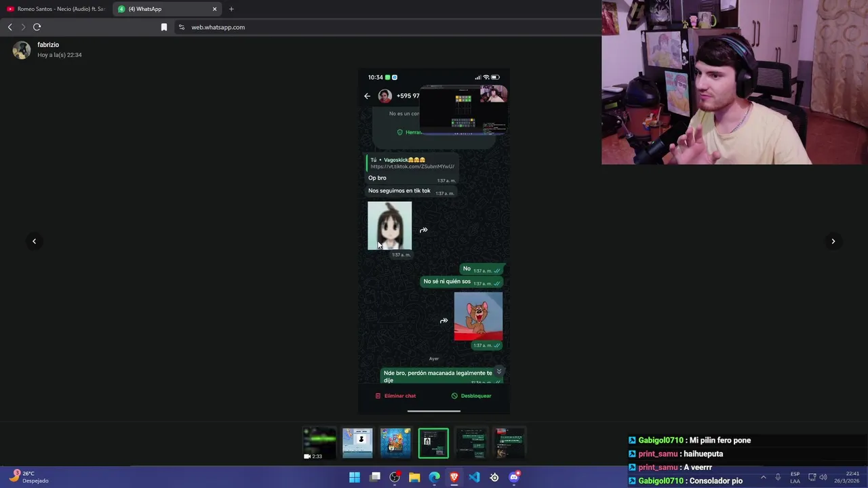
Task: Click the speaker volume icon in the system tray
Action: point(823,477)
